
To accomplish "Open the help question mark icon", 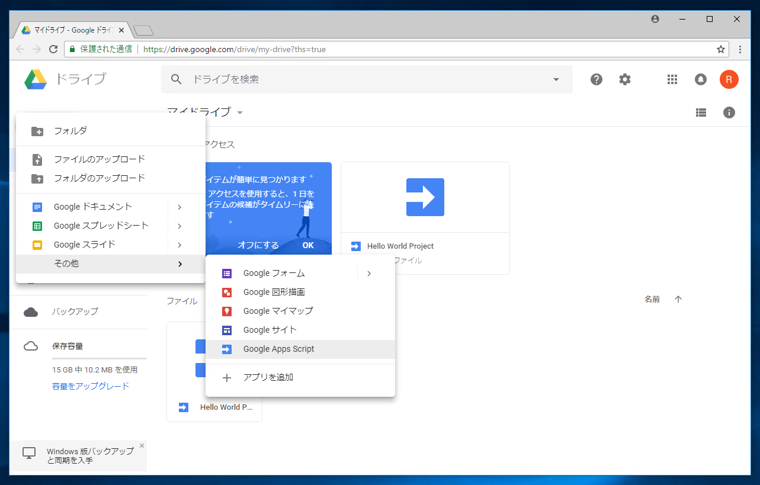I will pyautogui.click(x=596, y=79).
